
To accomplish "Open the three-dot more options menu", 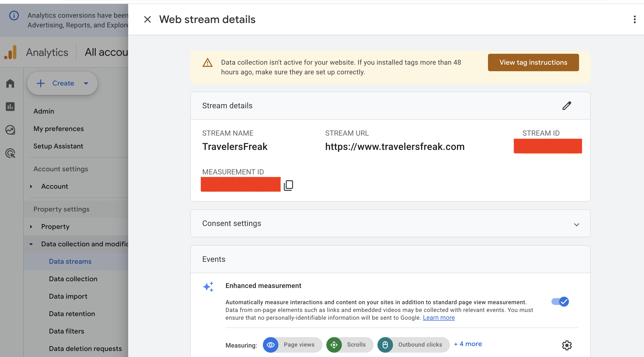I will point(635,19).
